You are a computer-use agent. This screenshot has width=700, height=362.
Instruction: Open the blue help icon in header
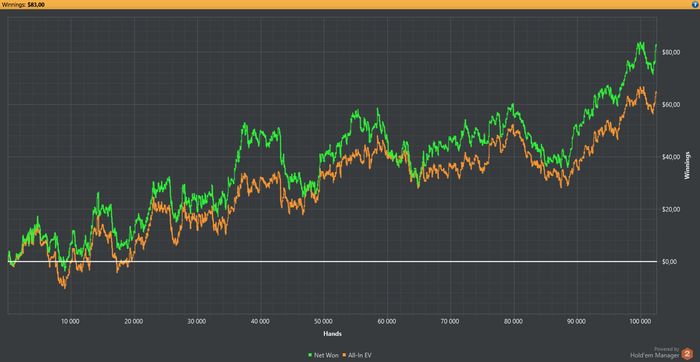tap(695, 4)
